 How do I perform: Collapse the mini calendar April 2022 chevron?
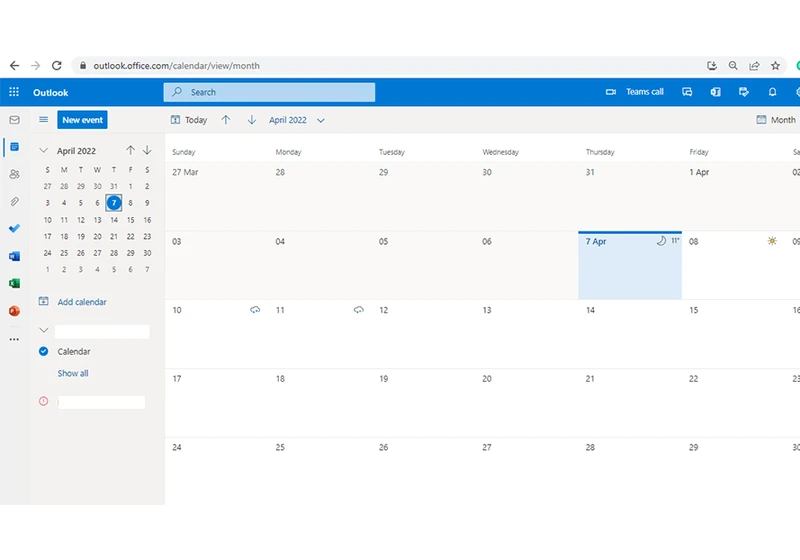[x=43, y=150]
